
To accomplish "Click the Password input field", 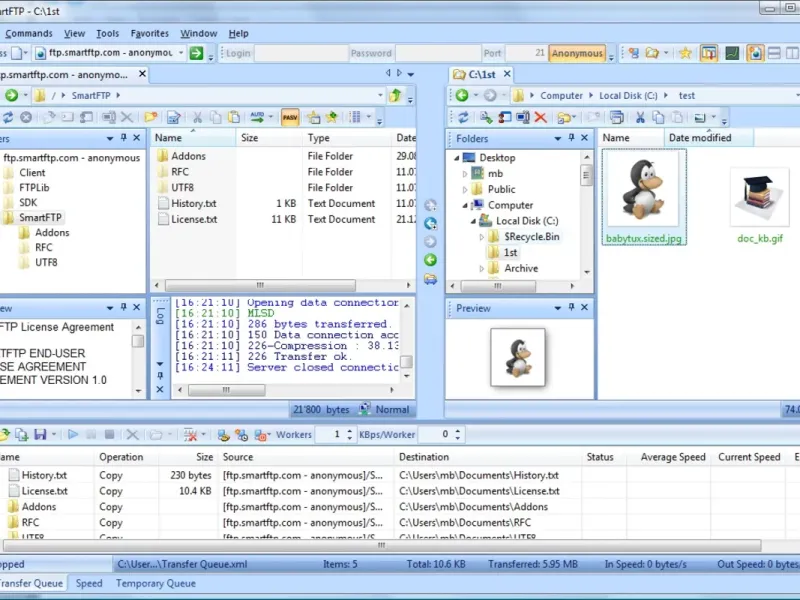I will click(438, 53).
